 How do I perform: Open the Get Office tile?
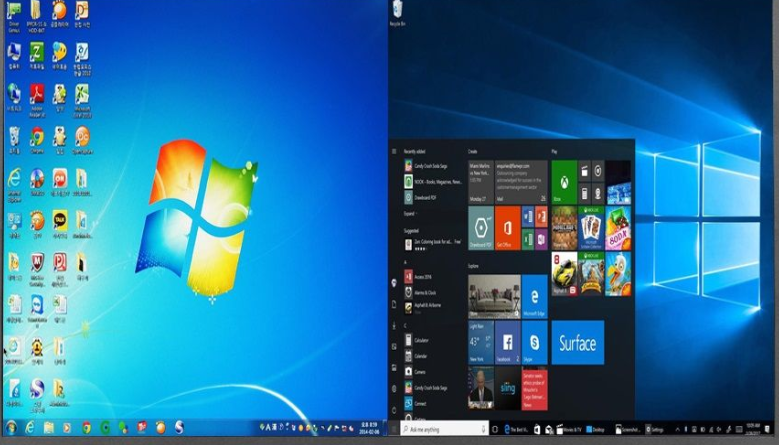pyautogui.click(x=507, y=228)
